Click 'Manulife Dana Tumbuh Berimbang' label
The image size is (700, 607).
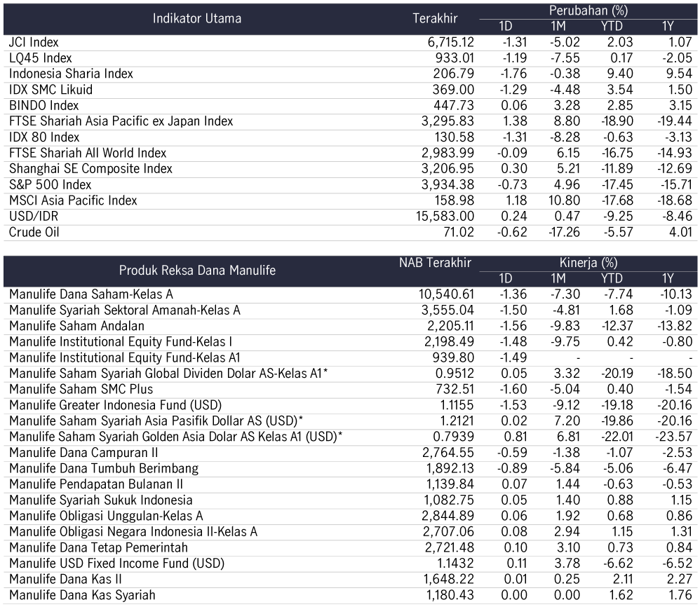point(104,468)
